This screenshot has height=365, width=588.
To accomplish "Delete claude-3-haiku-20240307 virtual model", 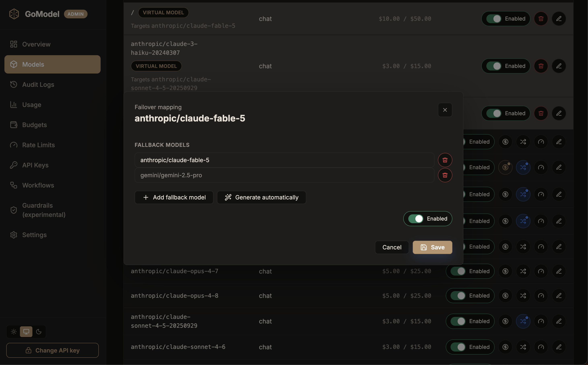I will (541, 66).
